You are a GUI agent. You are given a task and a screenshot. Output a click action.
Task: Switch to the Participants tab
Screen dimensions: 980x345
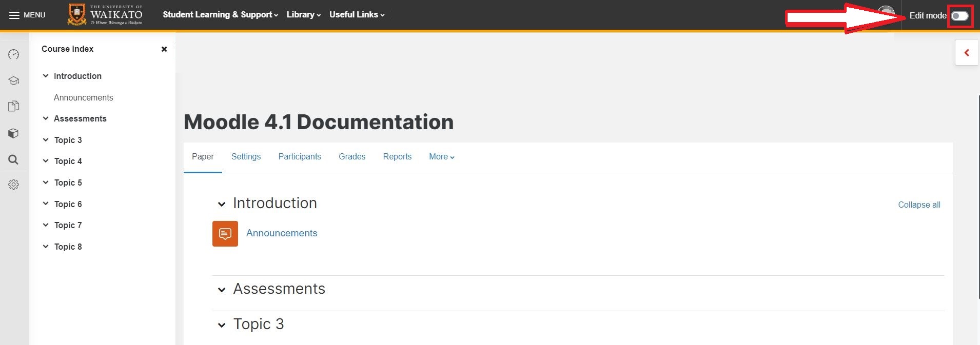300,157
